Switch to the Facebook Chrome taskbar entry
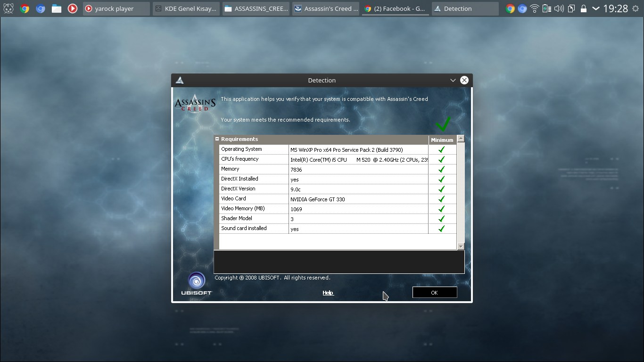Screen dimensions: 644x362 [396, 8]
